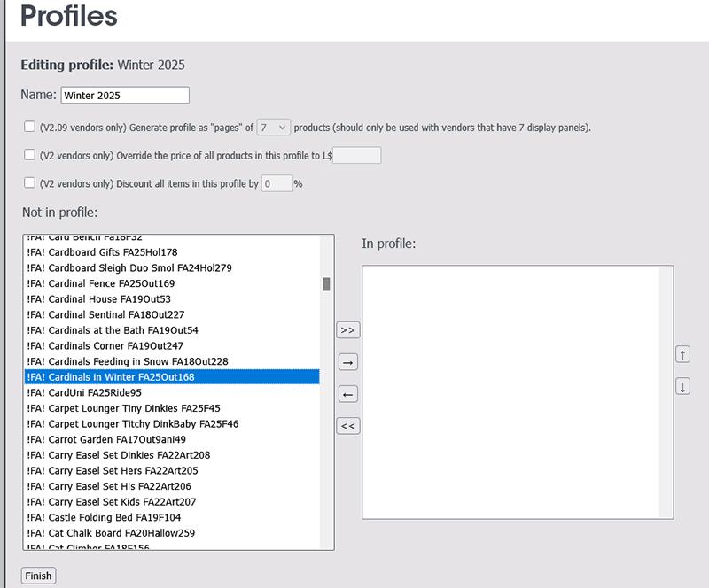The image size is (709, 588).
Task: Tick the override price of all products checkbox
Action: 30,155
